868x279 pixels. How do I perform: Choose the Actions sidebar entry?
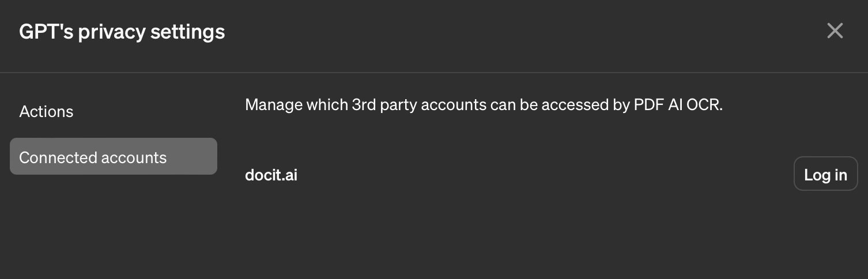point(46,111)
